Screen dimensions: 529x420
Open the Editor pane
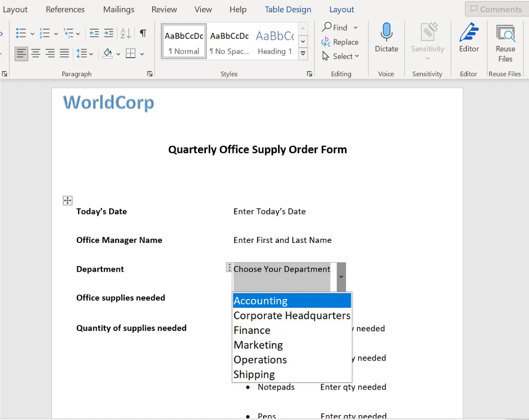pos(468,39)
